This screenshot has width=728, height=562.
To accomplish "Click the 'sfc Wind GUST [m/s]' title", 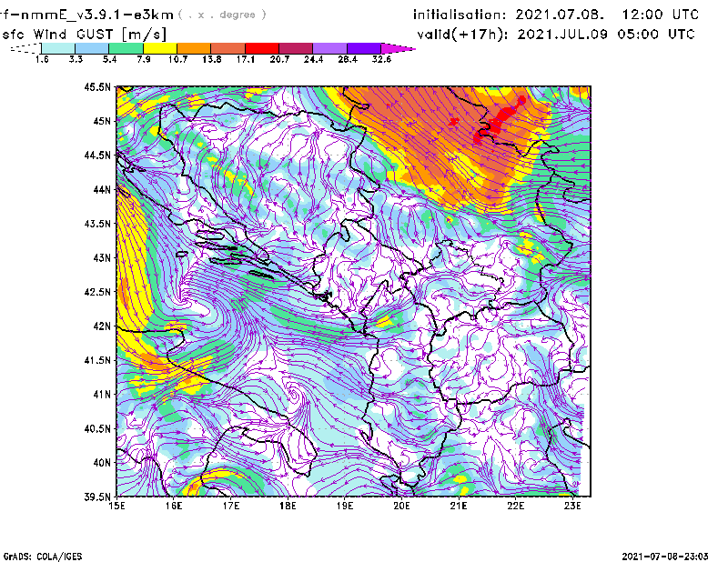I will pyautogui.click(x=85, y=35).
